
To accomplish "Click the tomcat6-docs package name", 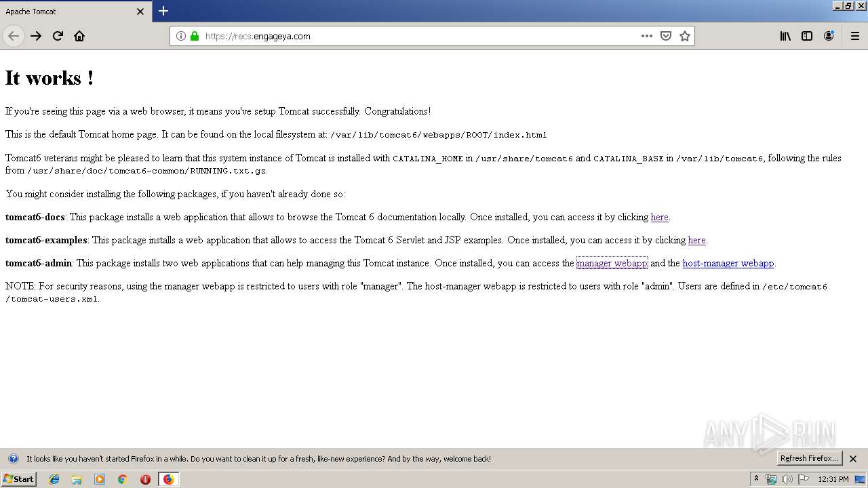I will [x=35, y=217].
